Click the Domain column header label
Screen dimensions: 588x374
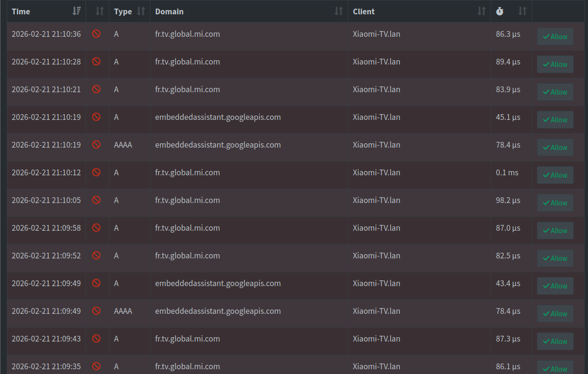169,11
